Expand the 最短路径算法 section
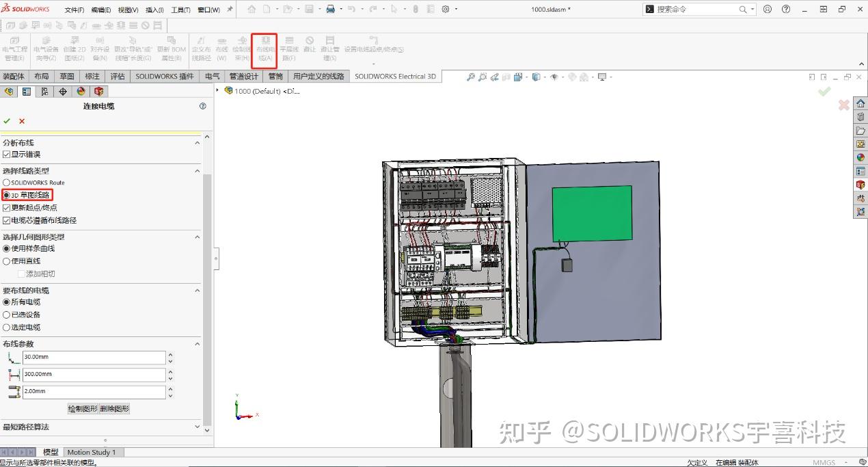Viewport: 868px width, 467px height. [198, 427]
